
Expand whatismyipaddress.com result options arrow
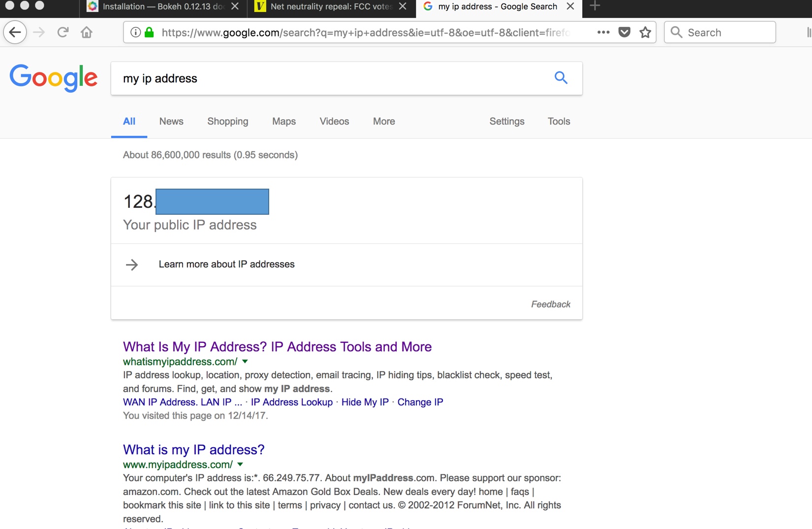(245, 362)
